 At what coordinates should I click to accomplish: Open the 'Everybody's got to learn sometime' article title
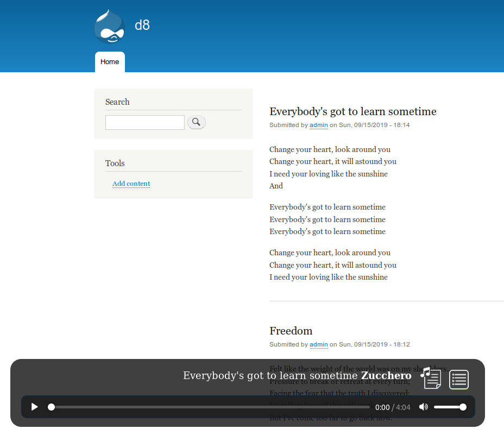point(353,111)
